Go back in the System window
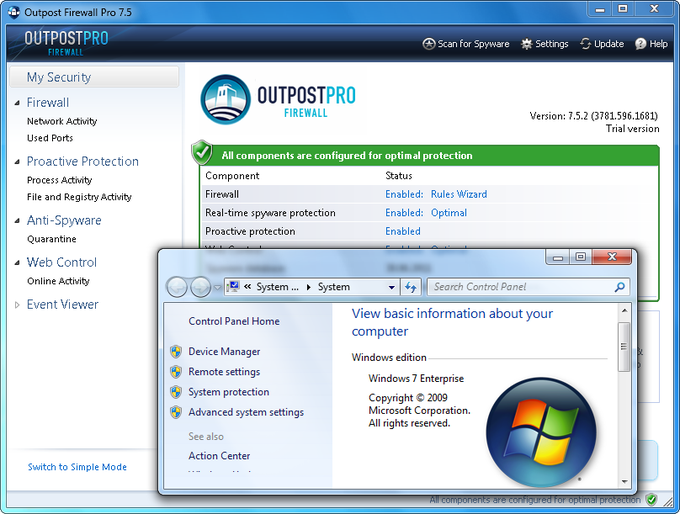This screenshot has height=514, width=680. point(177,287)
